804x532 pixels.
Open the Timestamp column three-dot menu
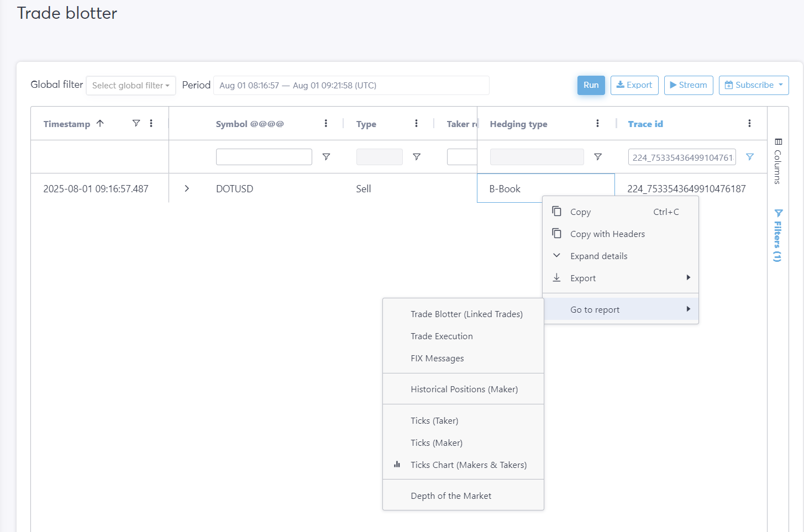[151, 123]
